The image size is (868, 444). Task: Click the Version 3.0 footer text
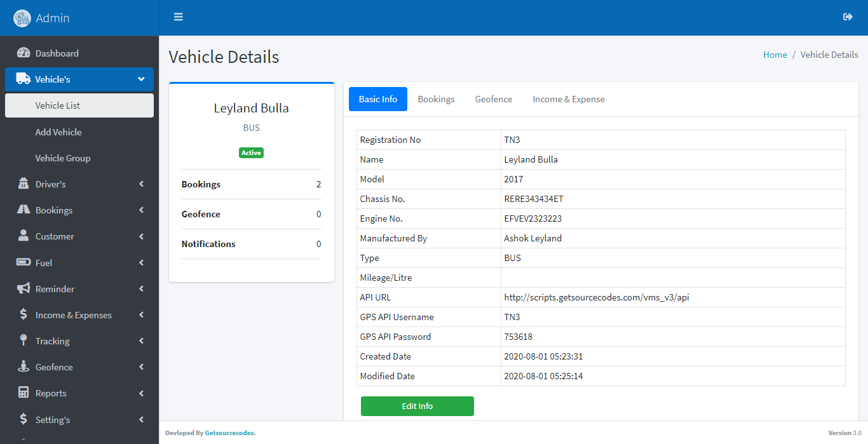[x=845, y=433]
